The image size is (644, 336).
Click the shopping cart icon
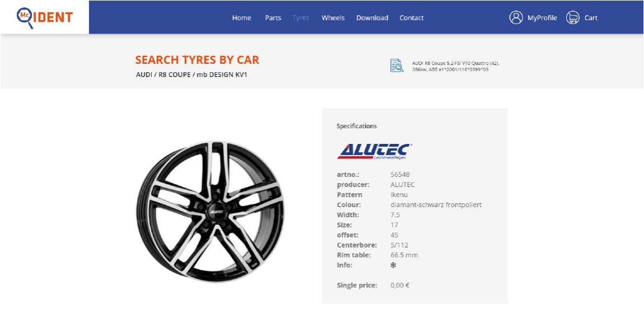[x=572, y=17]
